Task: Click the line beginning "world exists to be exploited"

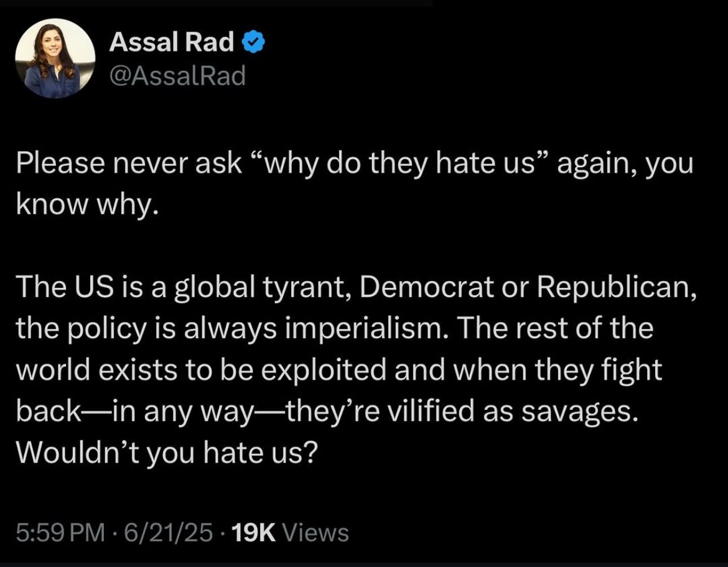Action: pos(339,370)
